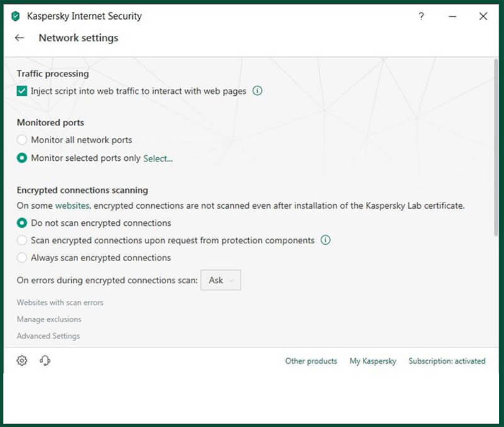Click the Kaspersky shield logo icon
This screenshot has height=427, width=504.
[x=15, y=16]
